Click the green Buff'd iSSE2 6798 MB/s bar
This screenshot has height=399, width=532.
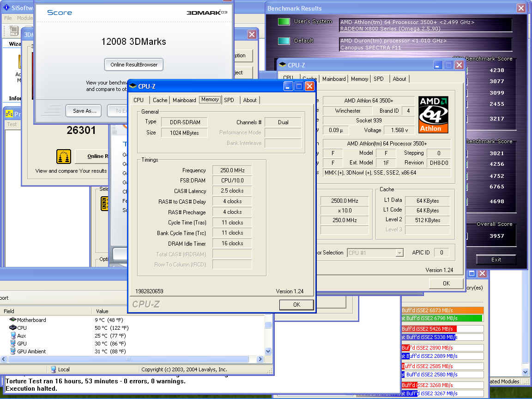click(x=442, y=318)
